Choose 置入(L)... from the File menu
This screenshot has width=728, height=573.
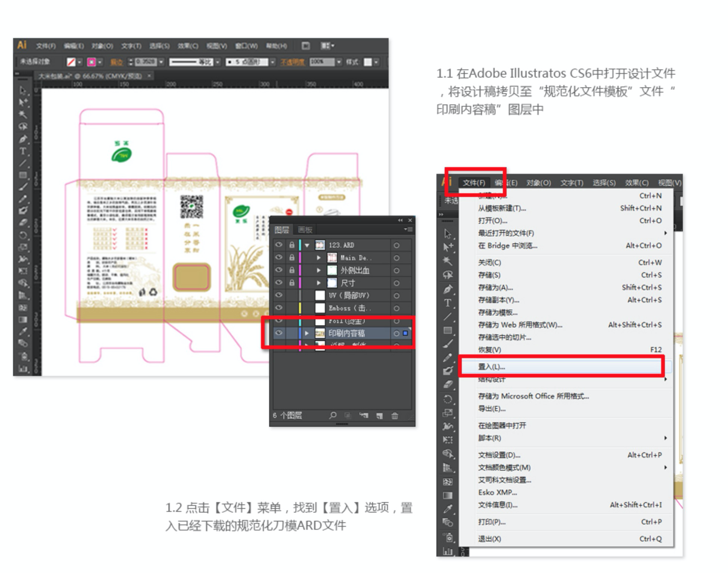point(491,367)
